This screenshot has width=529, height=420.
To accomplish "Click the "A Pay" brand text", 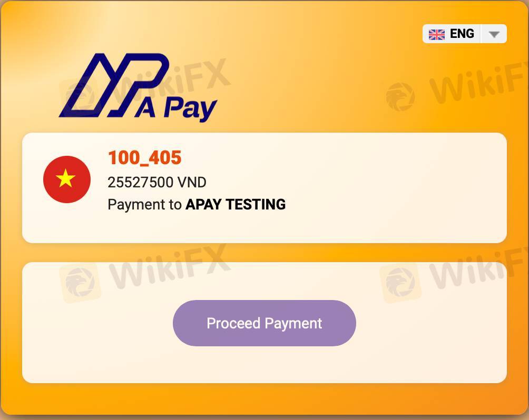I will coord(176,108).
